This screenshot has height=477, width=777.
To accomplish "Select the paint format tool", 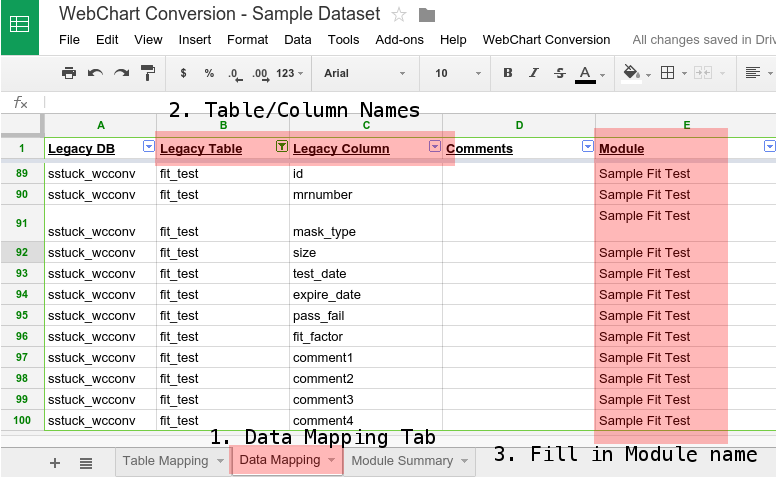I will click(x=148, y=73).
